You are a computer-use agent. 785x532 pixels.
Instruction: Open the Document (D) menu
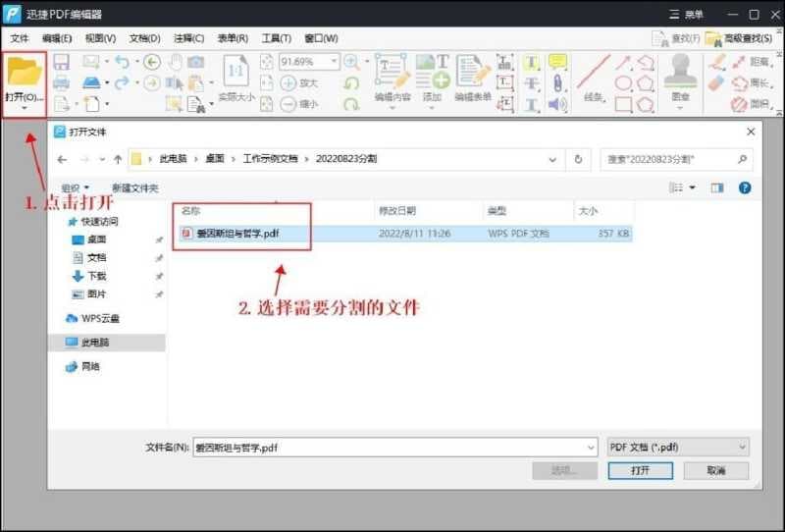point(144,38)
